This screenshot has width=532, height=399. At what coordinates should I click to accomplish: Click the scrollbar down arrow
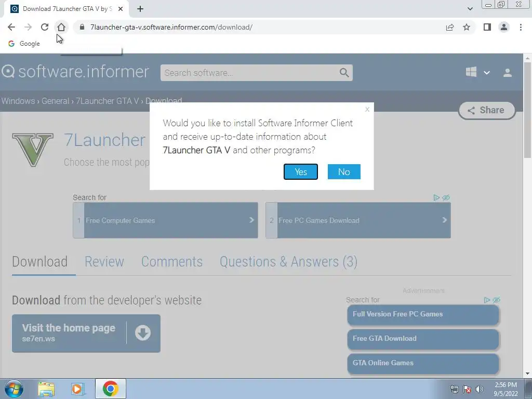528,374
